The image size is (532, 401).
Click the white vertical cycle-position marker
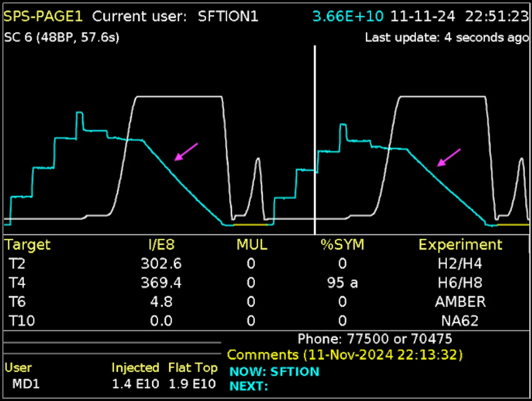point(315,140)
